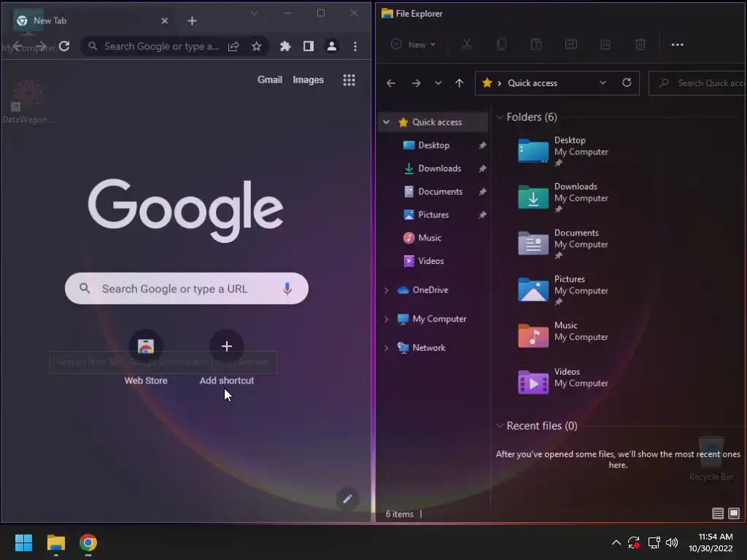Image resolution: width=747 pixels, height=560 pixels.
Task: Start voice search with the microphone icon
Action: click(x=287, y=289)
